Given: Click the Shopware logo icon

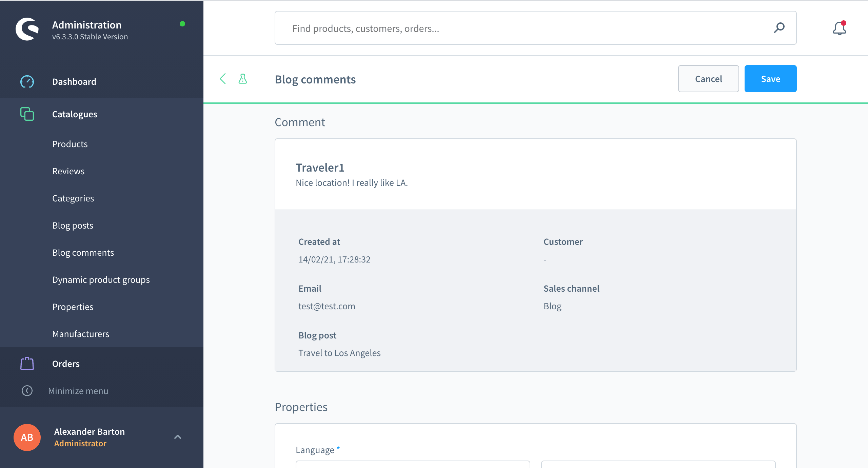Looking at the screenshot, I should [27, 29].
